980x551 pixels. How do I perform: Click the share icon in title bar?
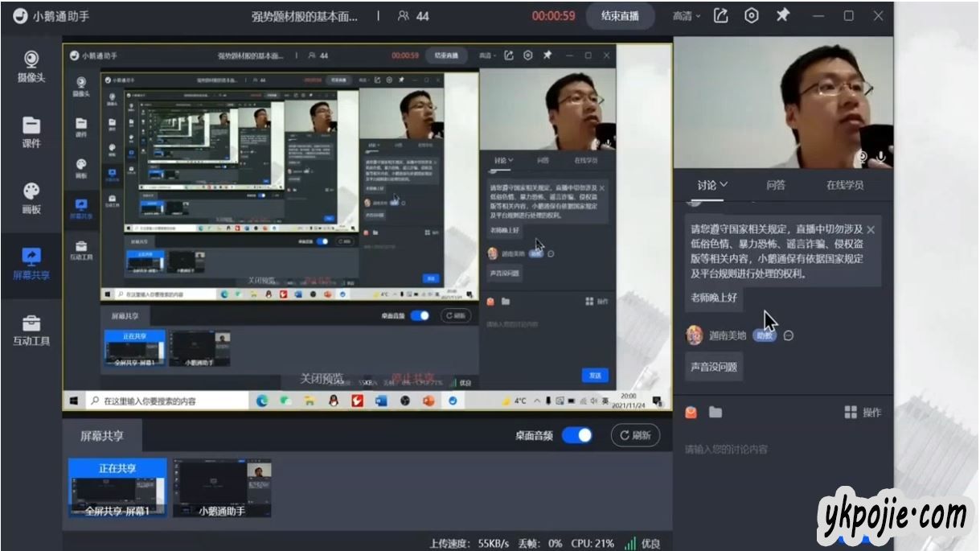click(721, 16)
